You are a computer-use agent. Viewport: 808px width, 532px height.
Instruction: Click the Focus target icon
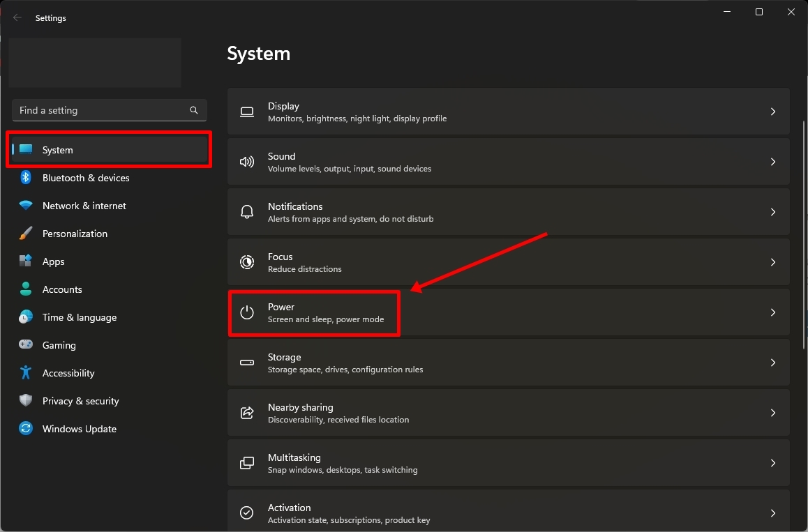pyautogui.click(x=247, y=262)
